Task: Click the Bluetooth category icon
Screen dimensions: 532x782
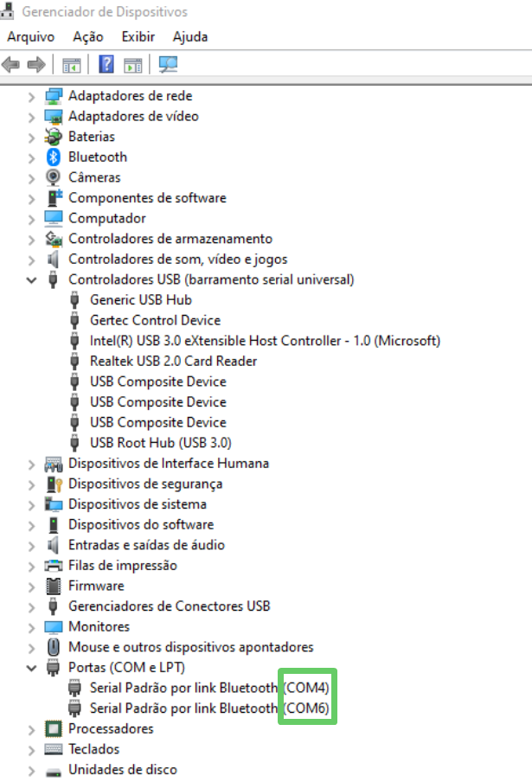Action: 54,157
